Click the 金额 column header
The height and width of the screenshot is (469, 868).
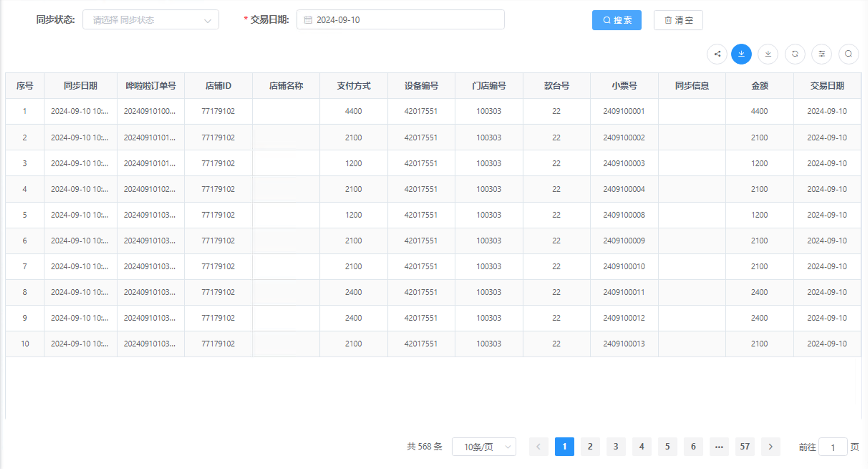[759, 86]
